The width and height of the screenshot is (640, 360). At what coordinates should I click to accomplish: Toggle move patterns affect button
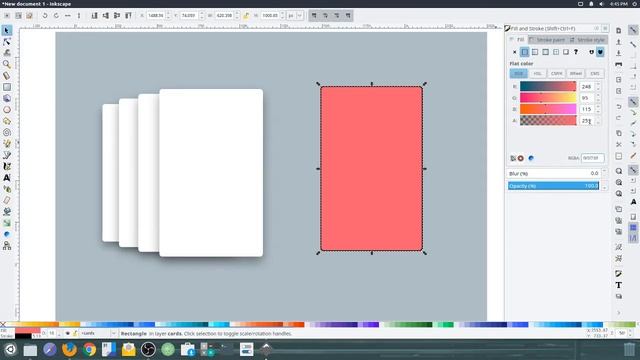pyautogui.click(x=348, y=16)
